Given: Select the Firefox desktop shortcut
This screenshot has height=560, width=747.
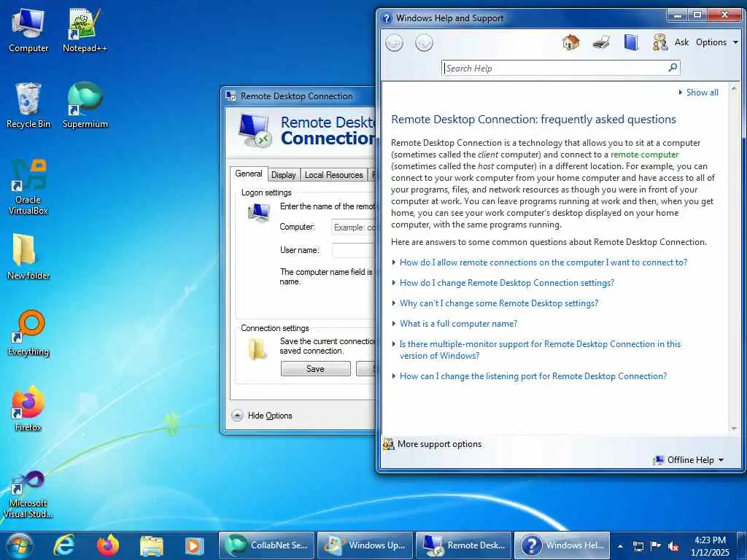Looking at the screenshot, I should coord(28,408).
